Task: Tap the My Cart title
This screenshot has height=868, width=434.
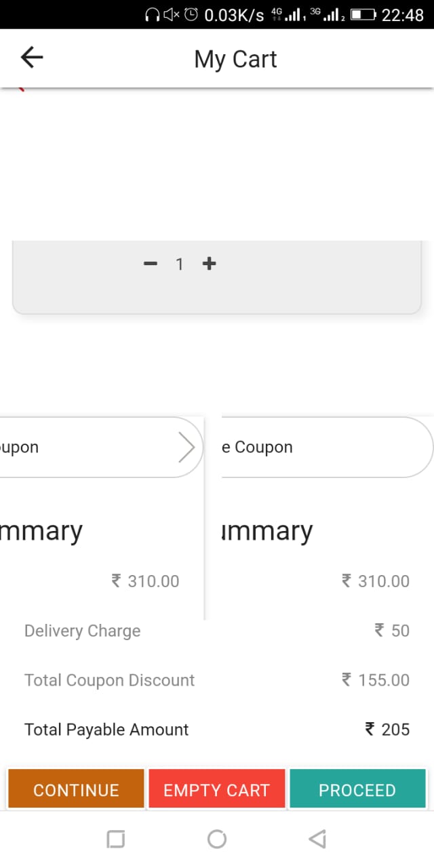Action: pyautogui.click(x=235, y=60)
